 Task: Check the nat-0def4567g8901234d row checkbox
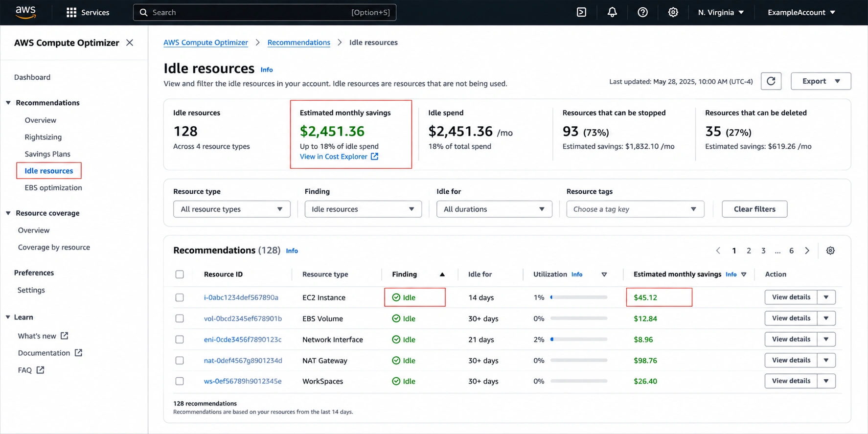point(180,361)
